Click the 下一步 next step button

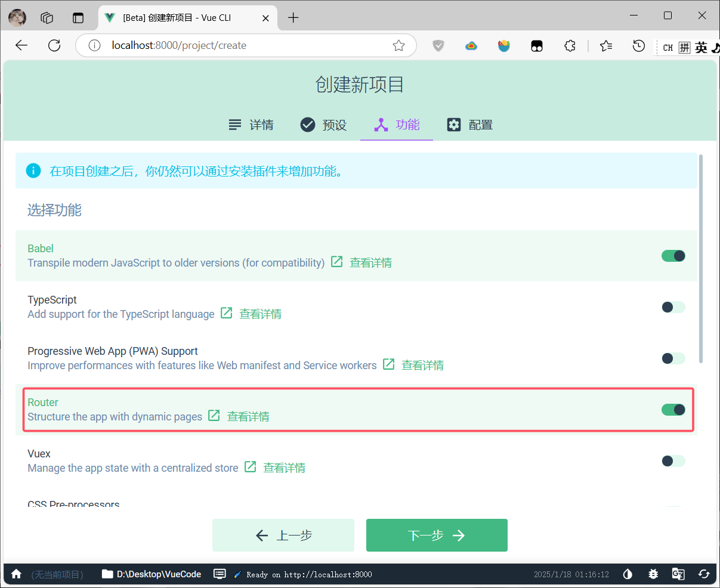coord(437,535)
